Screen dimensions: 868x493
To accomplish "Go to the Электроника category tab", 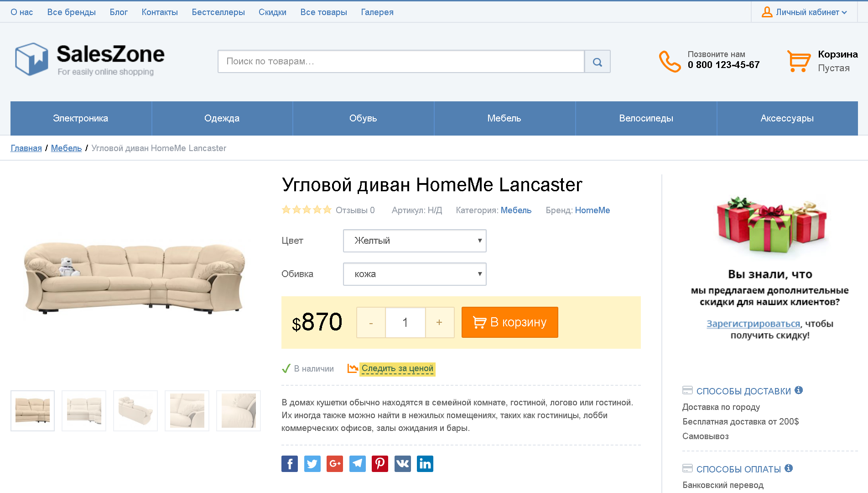I will (81, 118).
